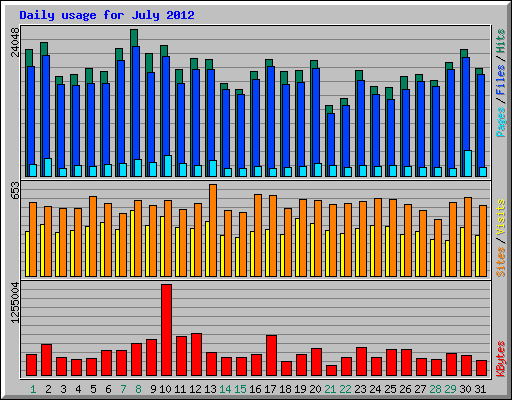
Task: Click the 'Pages' legend label
Action: click(x=501, y=122)
